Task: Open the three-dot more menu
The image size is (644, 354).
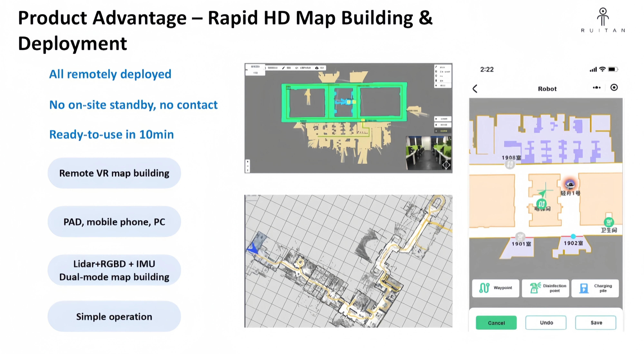Action: tap(597, 87)
